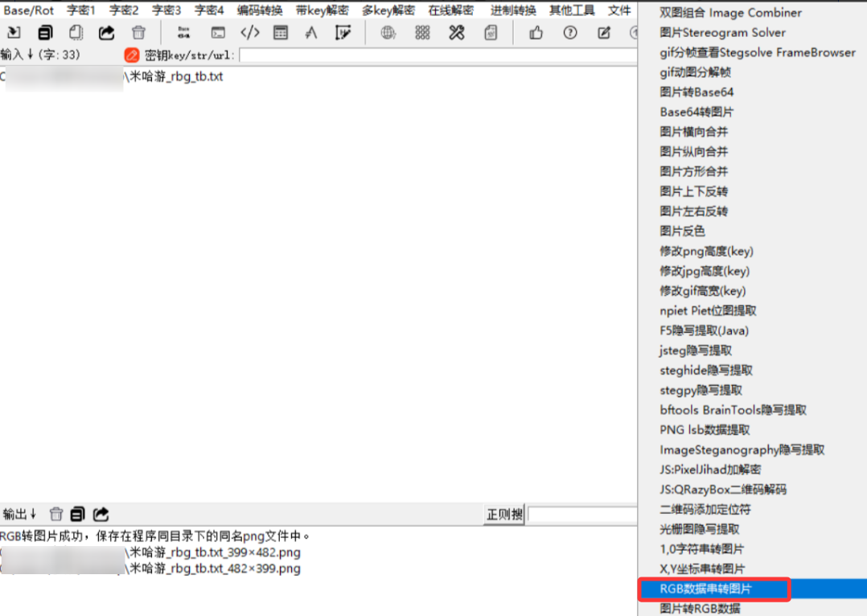Screen dimensions: 867x616
Task: Click the code brackets toolbar icon
Action: coord(250,33)
